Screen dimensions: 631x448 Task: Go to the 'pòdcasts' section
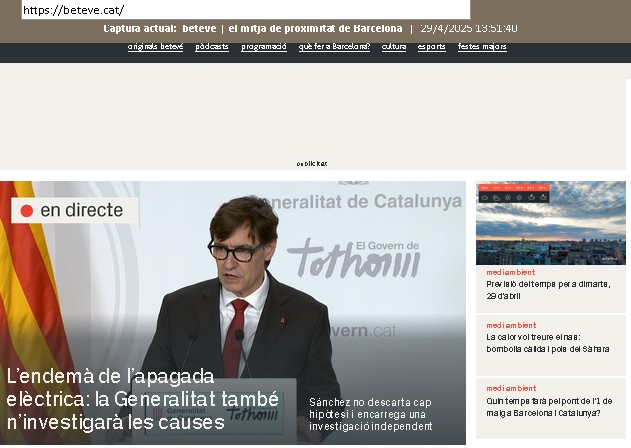pyautogui.click(x=212, y=47)
